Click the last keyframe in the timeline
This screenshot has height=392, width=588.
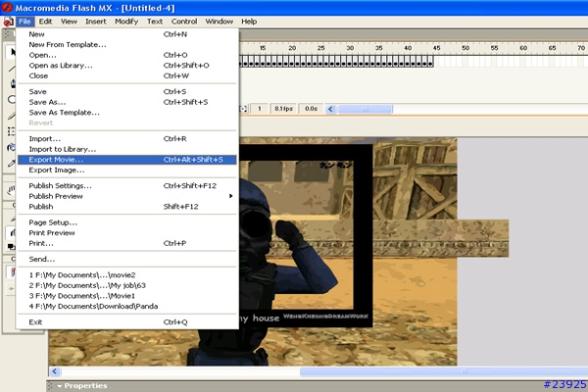tap(430, 62)
